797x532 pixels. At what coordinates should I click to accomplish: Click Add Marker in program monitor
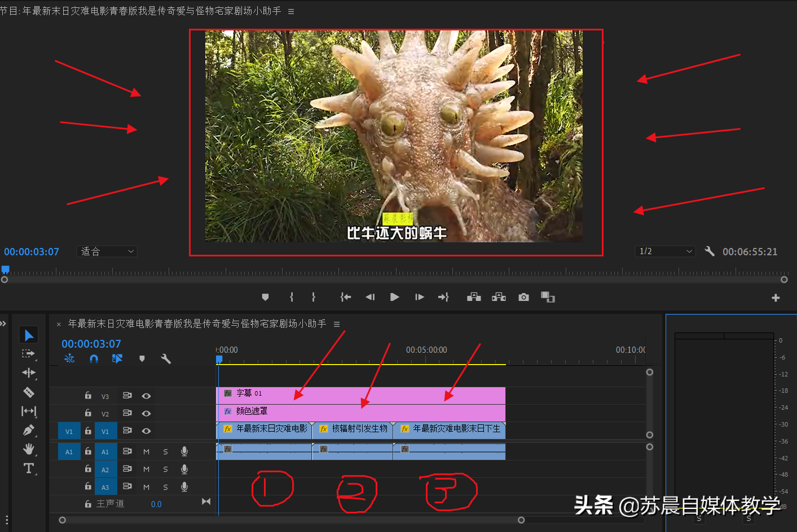pos(265,297)
